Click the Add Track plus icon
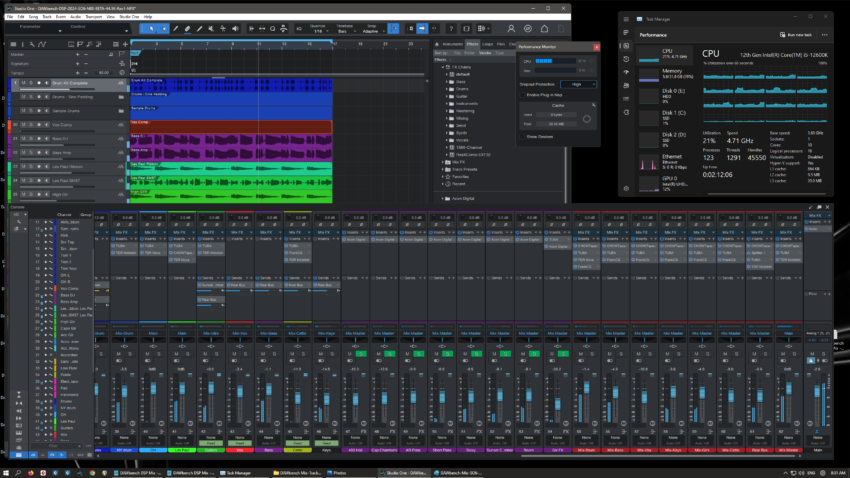850x478 pixels. (x=125, y=44)
